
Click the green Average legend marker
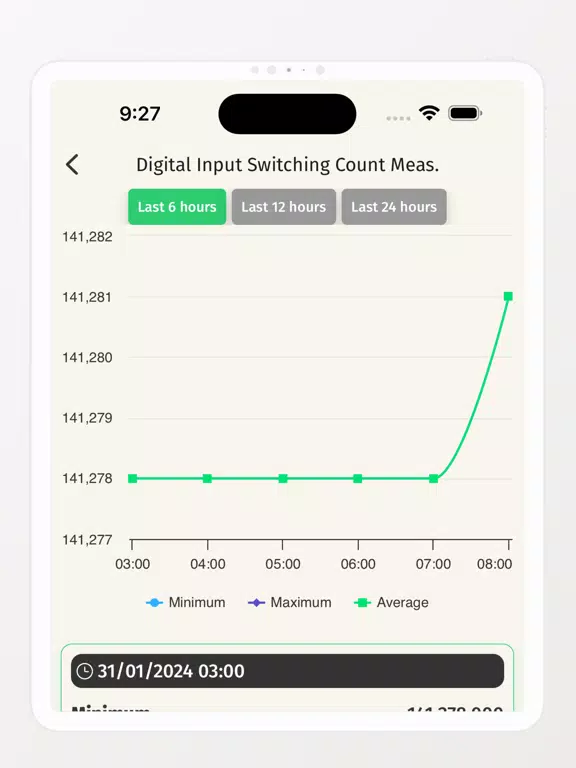(362, 603)
